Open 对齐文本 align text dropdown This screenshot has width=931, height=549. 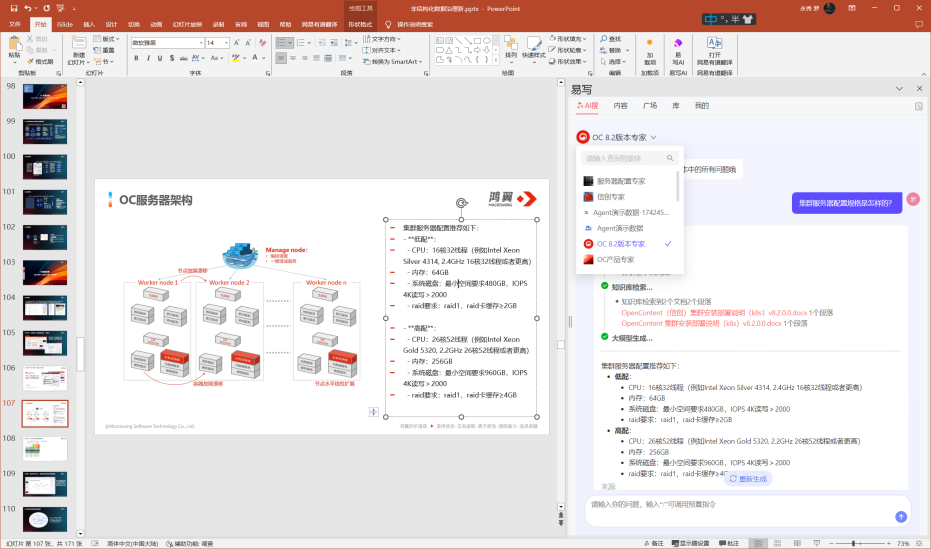(382, 50)
